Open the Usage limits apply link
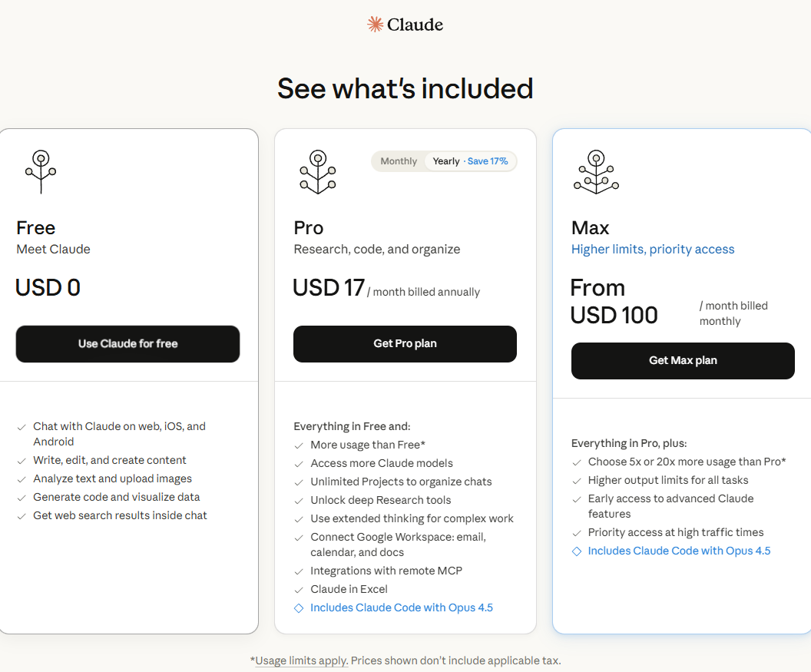The width and height of the screenshot is (811, 672). (301, 660)
